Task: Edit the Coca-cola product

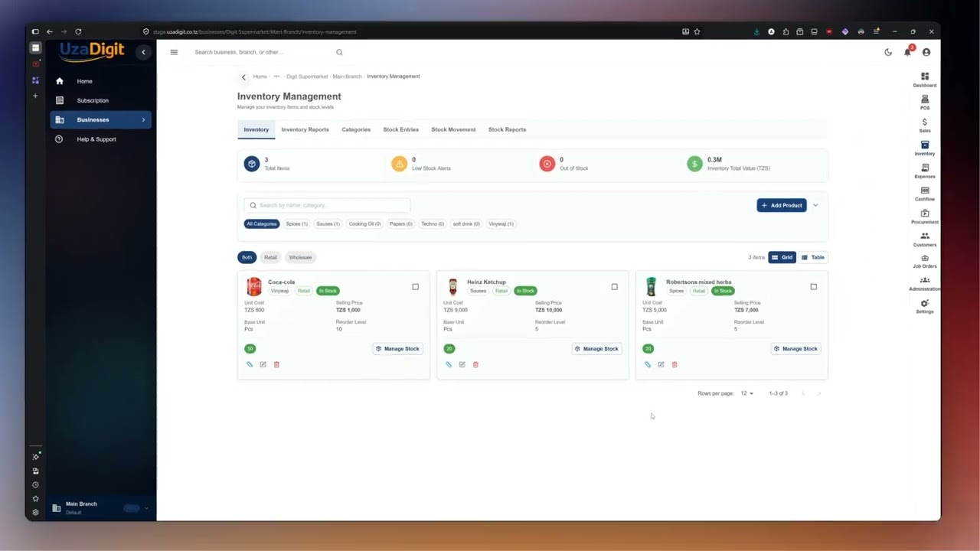Action: [x=263, y=364]
